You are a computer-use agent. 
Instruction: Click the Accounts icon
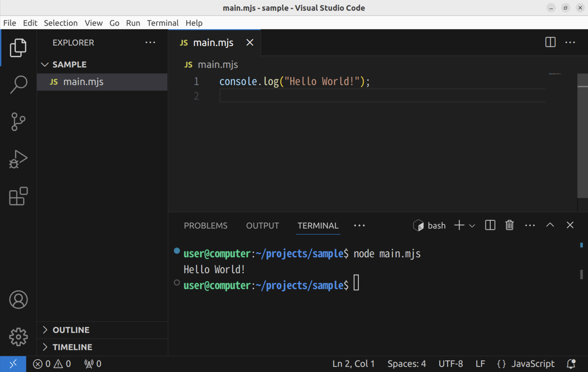point(18,299)
